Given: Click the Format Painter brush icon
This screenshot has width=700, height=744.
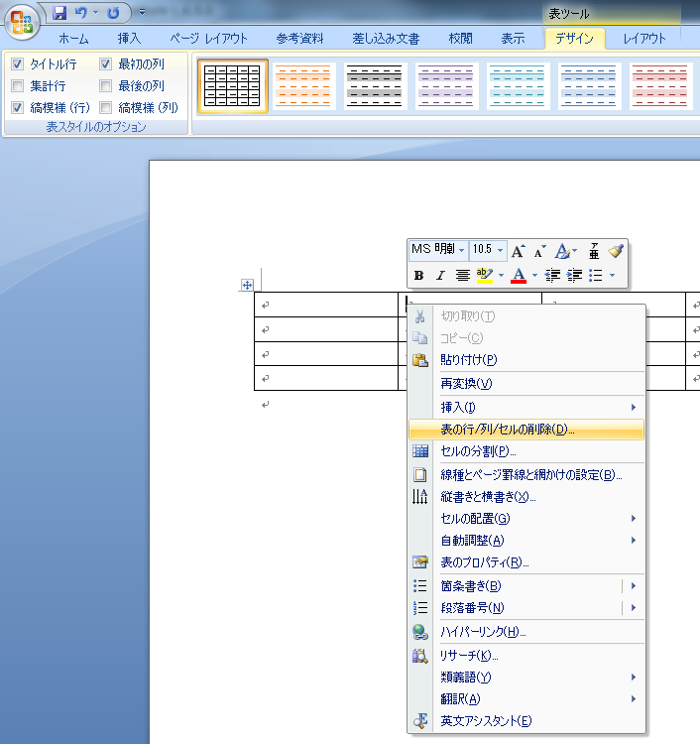Looking at the screenshot, I should pos(616,251).
